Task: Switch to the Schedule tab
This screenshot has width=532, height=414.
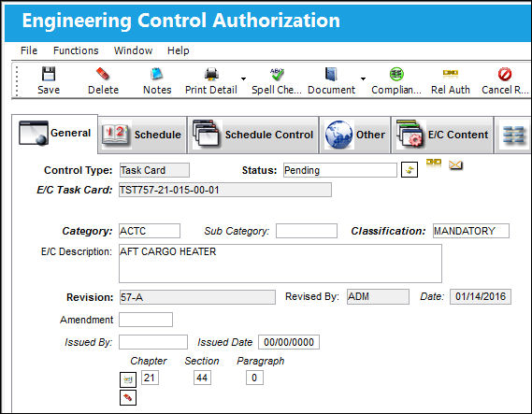Action: (x=142, y=135)
